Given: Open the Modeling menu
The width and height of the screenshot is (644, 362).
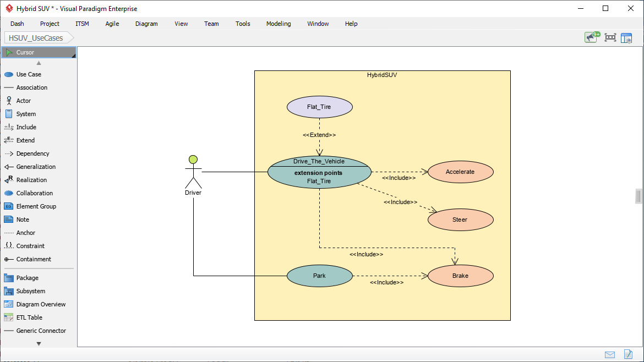Looking at the screenshot, I should pyautogui.click(x=278, y=24).
